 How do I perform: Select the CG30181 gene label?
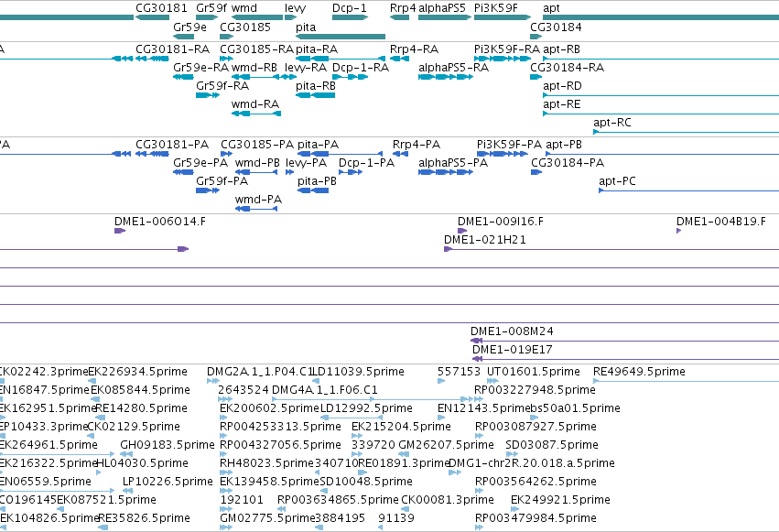(x=161, y=8)
